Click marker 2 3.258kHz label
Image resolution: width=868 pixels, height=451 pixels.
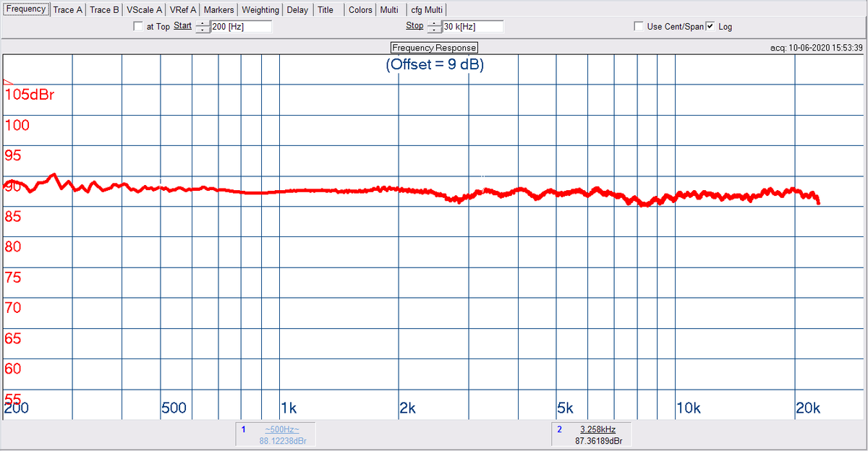(x=597, y=429)
